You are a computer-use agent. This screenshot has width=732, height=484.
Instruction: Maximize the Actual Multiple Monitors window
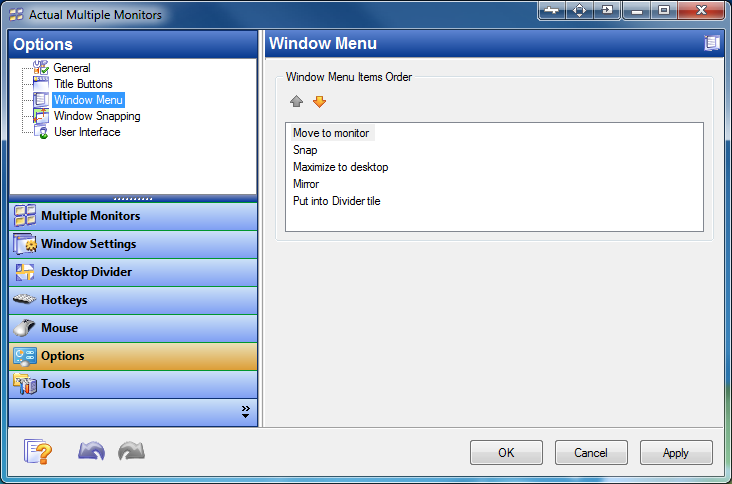[x=664, y=10]
